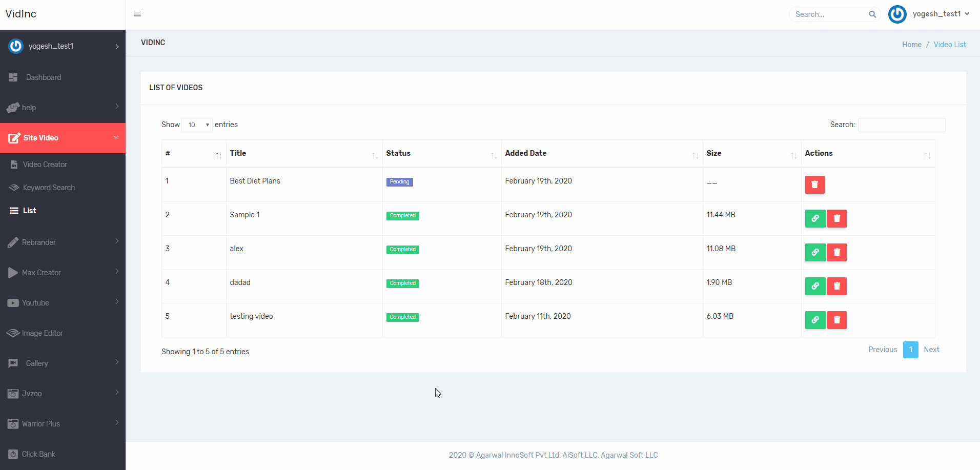Click the Site Video edit icon
The width and height of the screenshot is (980, 470).
(14, 138)
